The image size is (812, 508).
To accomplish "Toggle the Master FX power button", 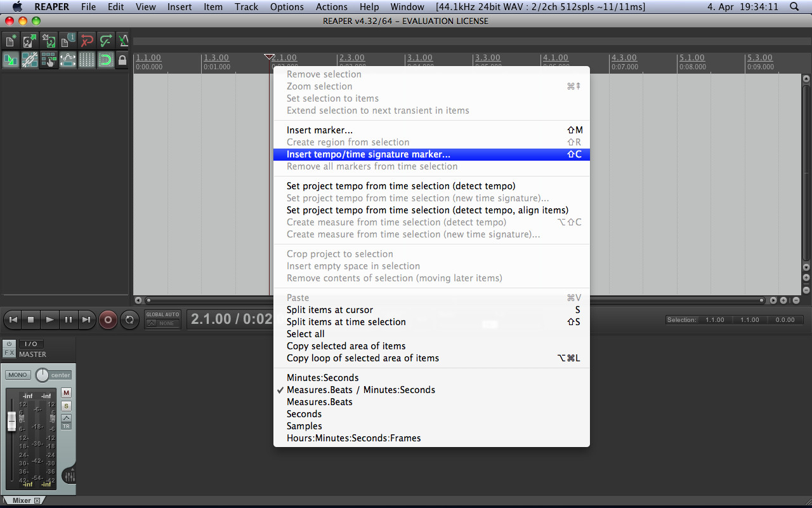I will point(10,344).
